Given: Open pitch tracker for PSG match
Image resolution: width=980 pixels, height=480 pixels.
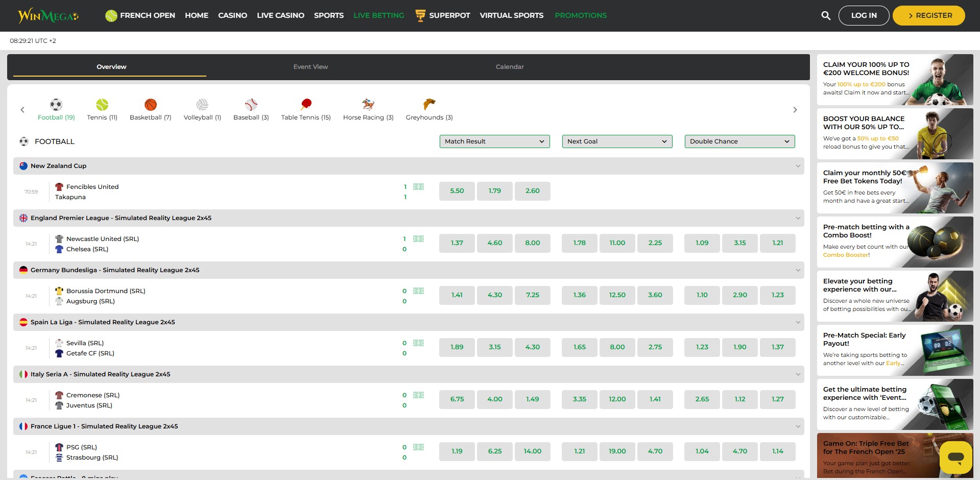Looking at the screenshot, I should (x=419, y=447).
